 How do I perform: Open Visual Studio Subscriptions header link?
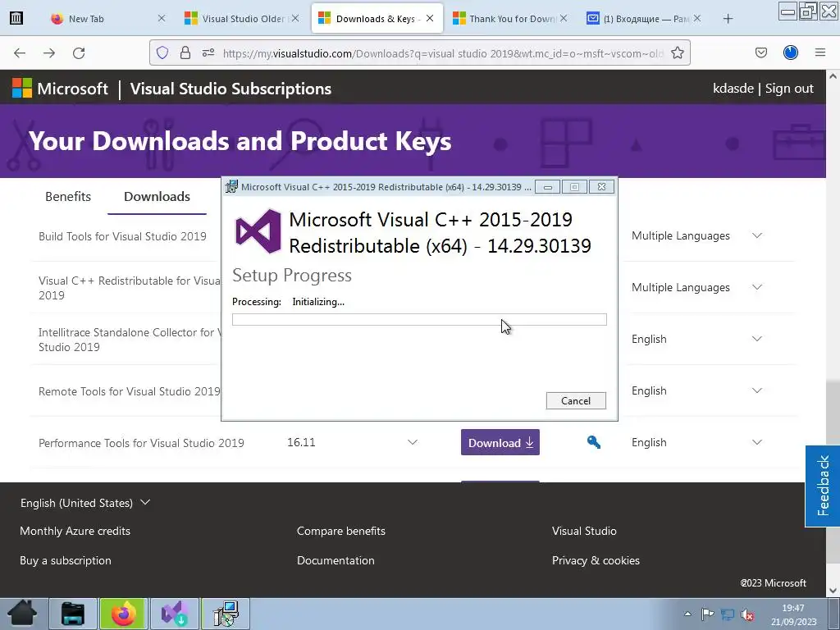click(x=231, y=89)
